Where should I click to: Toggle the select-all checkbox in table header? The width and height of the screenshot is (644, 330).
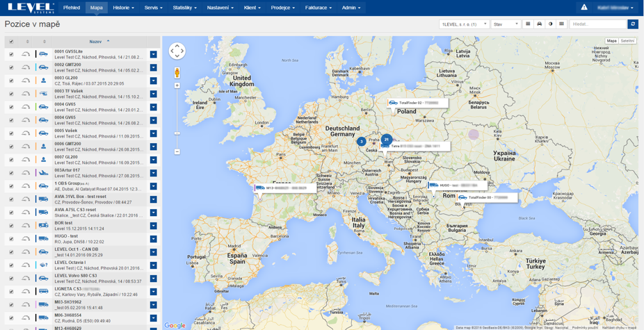11,42
